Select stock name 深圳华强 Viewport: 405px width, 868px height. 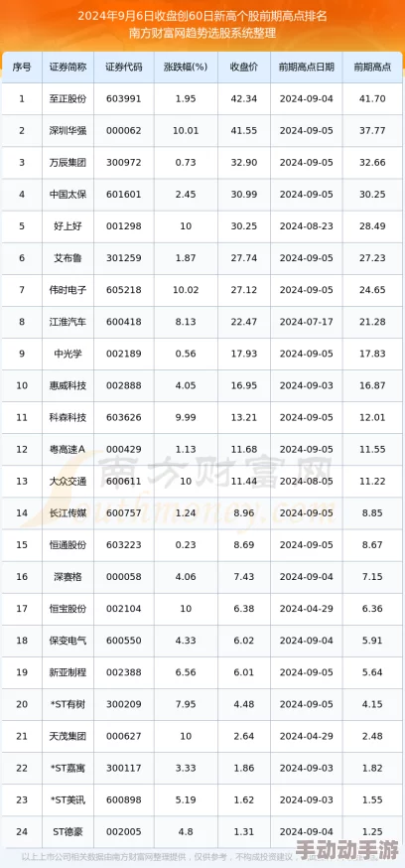tap(68, 131)
